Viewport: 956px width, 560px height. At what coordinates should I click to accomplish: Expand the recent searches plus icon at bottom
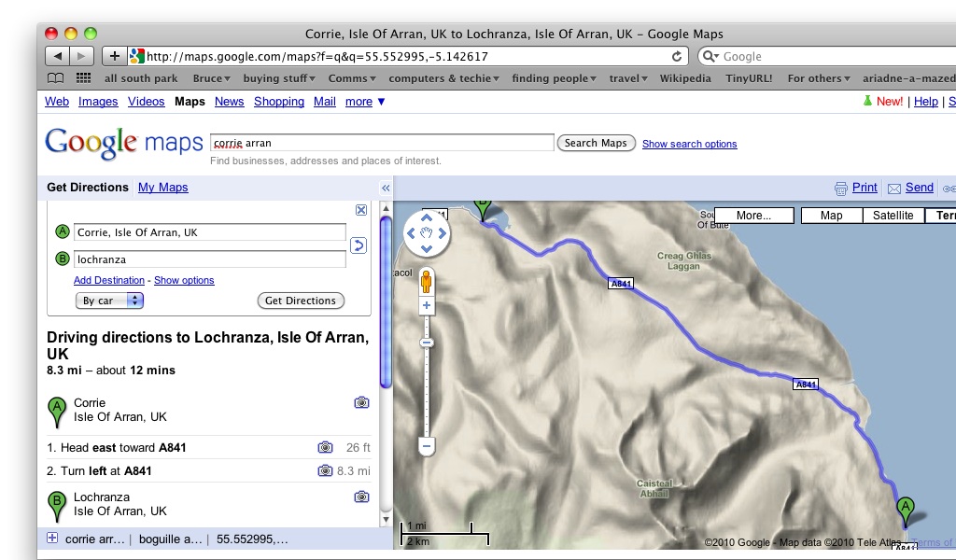[x=52, y=539]
